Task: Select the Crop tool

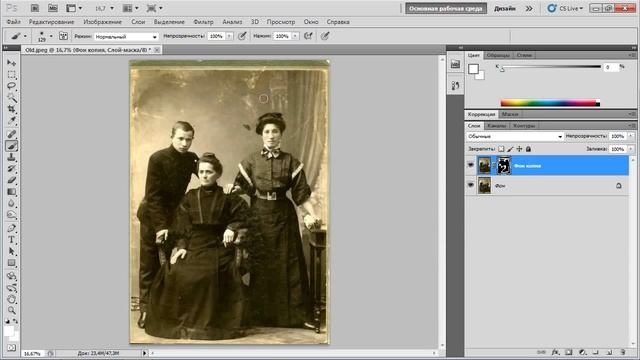Action: (x=11, y=109)
